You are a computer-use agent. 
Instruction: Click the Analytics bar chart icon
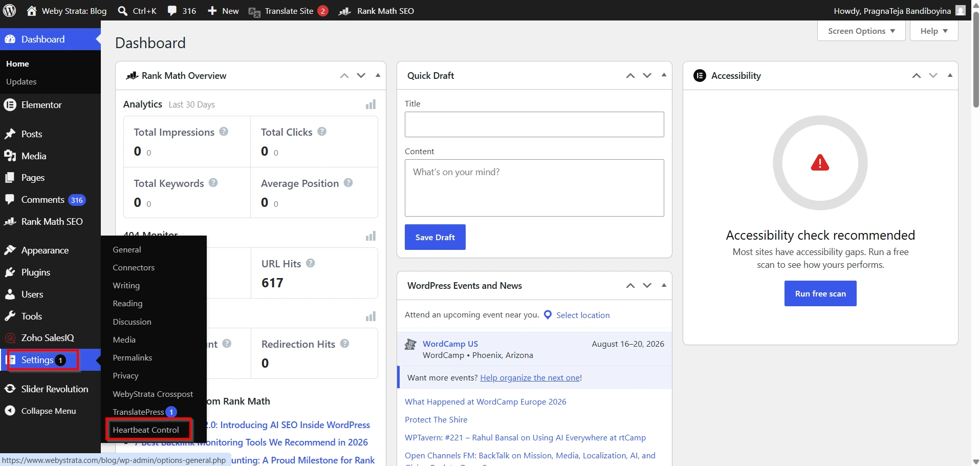pos(371,104)
